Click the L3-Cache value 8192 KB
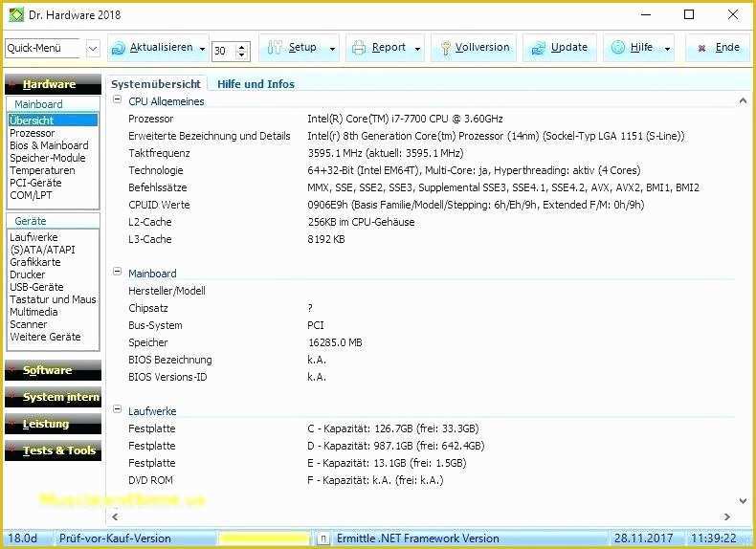Viewport: 756px width, 549px height. pyautogui.click(x=326, y=239)
